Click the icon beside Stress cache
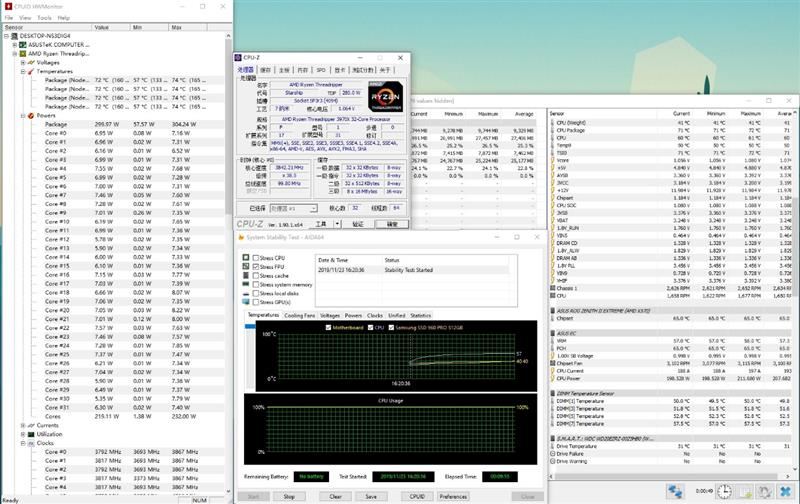The image size is (800, 504). [x=246, y=275]
